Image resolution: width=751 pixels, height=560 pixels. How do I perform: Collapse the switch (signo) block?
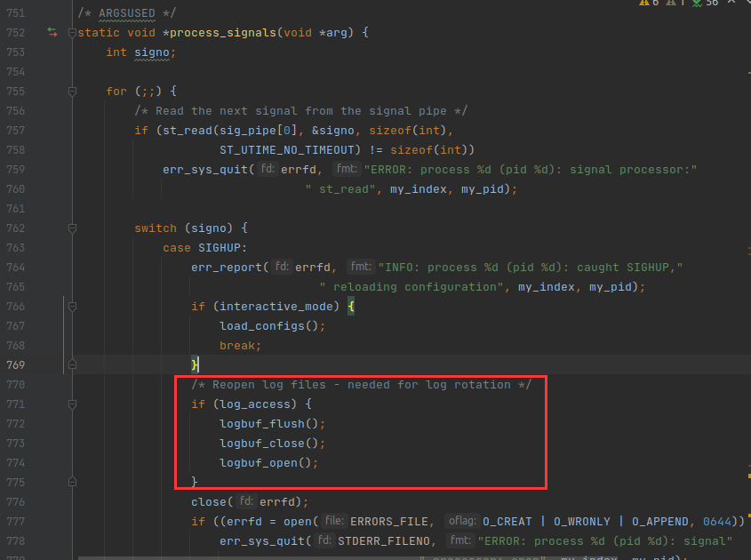coord(72,228)
